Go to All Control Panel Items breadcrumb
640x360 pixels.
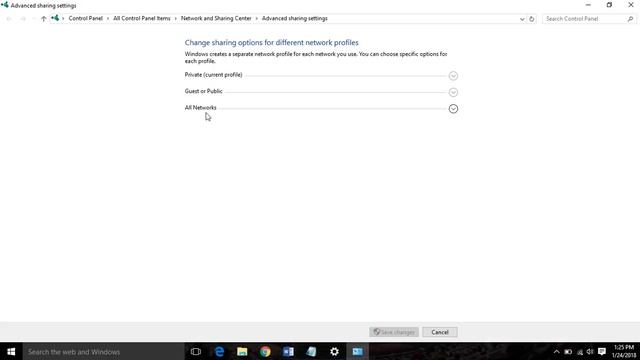(x=142, y=18)
